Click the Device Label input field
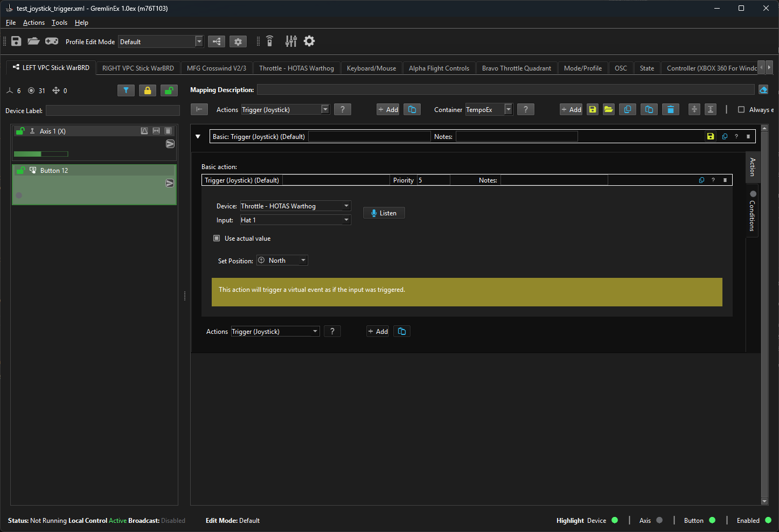Image resolution: width=779 pixels, height=532 pixels. pyautogui.click(x=113, y=111)
